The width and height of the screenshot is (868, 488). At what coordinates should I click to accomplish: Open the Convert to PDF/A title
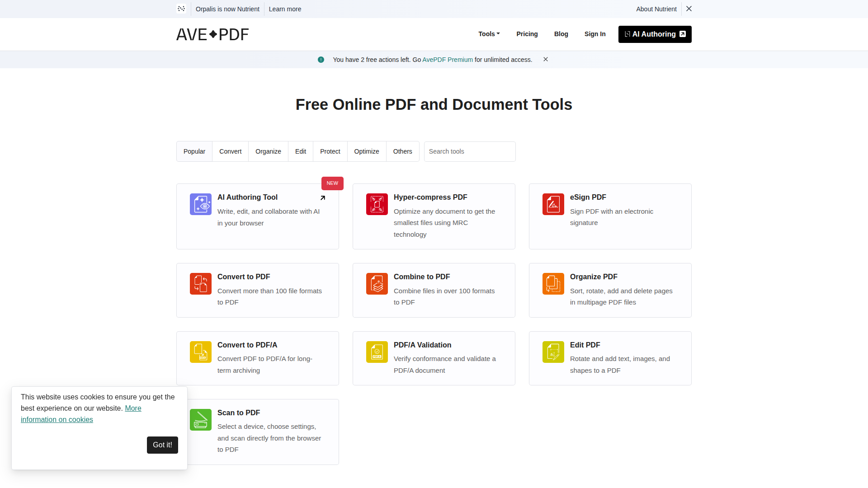[x=247, y=345]
